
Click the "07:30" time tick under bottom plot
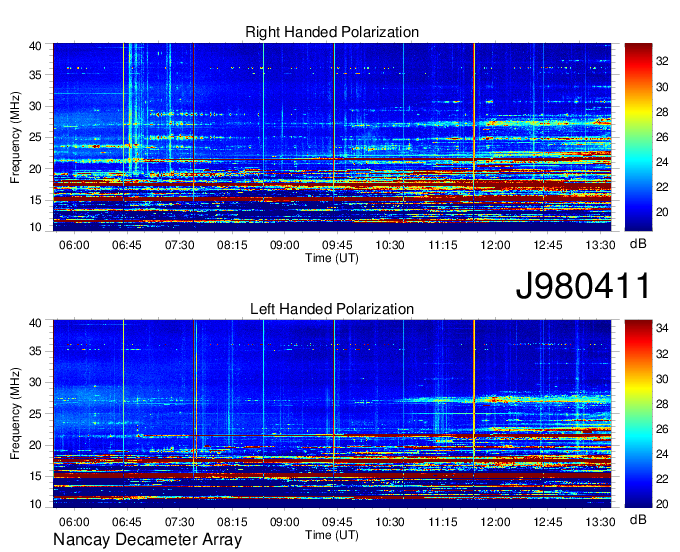[x=180, y=522]
